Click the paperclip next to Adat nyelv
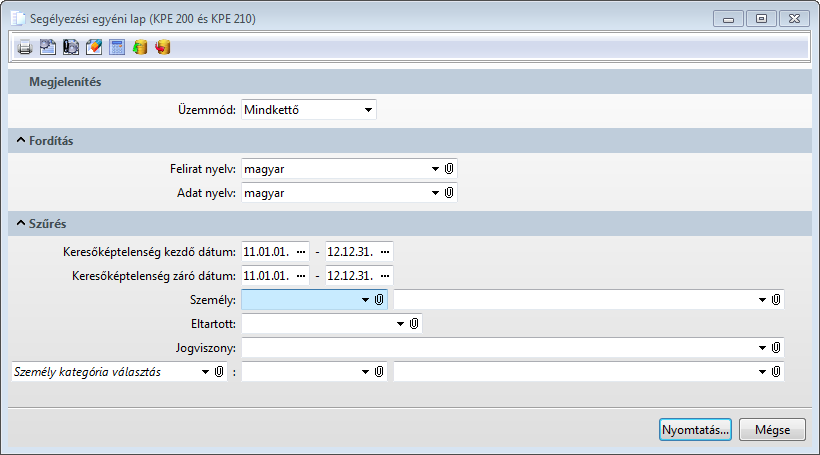 (x=449, y=192)
